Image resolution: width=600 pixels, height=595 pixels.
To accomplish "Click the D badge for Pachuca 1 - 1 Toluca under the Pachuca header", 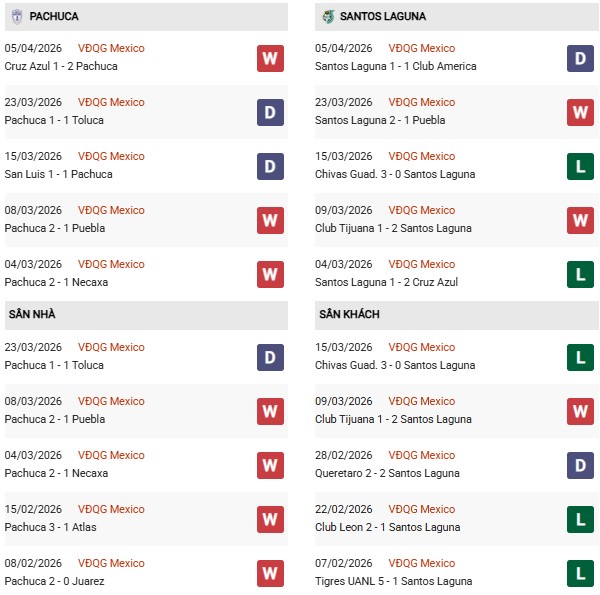I will [270, 112].
